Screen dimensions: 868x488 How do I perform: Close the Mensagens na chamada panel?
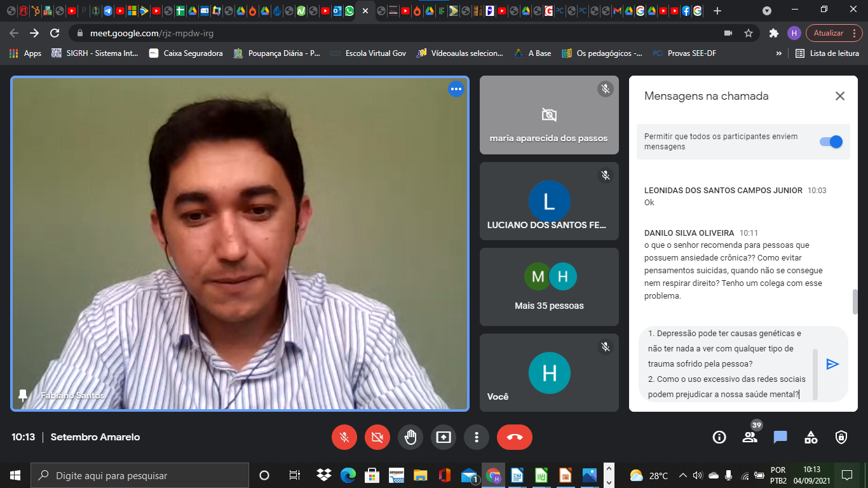point(839,96)
